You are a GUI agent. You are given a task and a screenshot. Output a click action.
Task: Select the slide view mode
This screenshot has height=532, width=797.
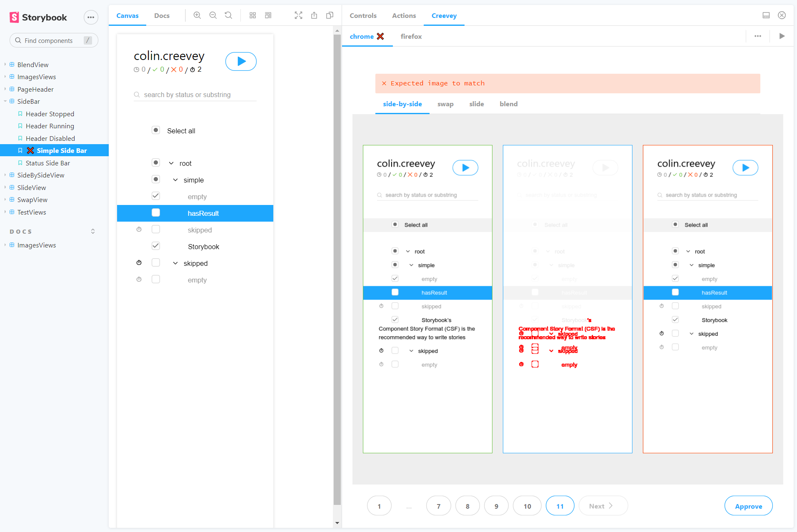[x=477, y=104]
